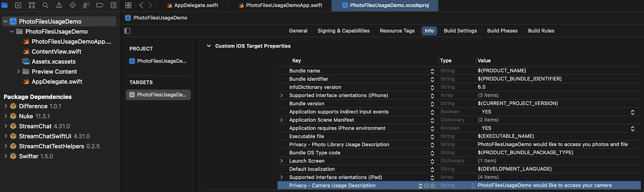Viewport: 644px width, 192px height.
Task: Select the Info tab
Action: point(429,31)
